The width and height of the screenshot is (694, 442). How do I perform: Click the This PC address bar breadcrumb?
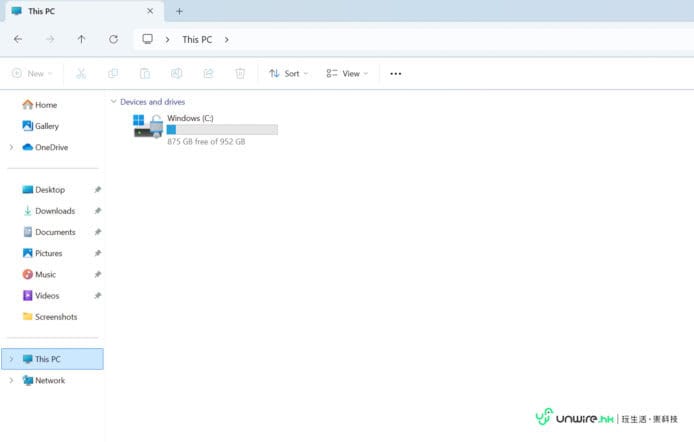click(x=197, y=39)
